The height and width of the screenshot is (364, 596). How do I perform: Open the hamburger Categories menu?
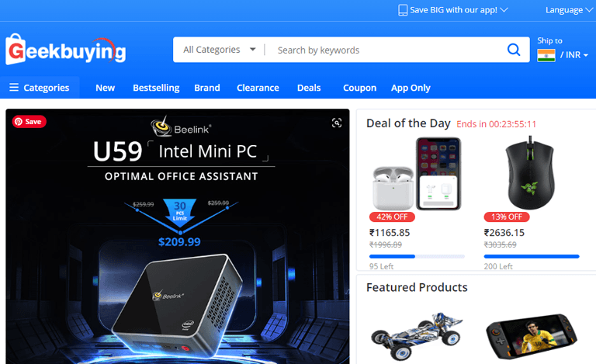(x=40, y=88)
